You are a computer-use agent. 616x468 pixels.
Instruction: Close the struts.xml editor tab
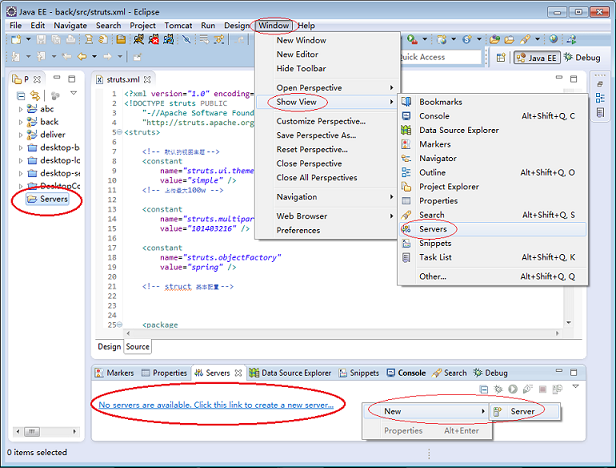(x=147, y=79)
